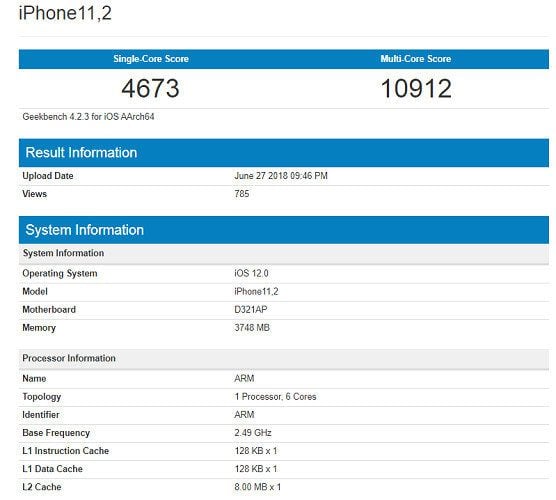Select the Topology label

41,397
